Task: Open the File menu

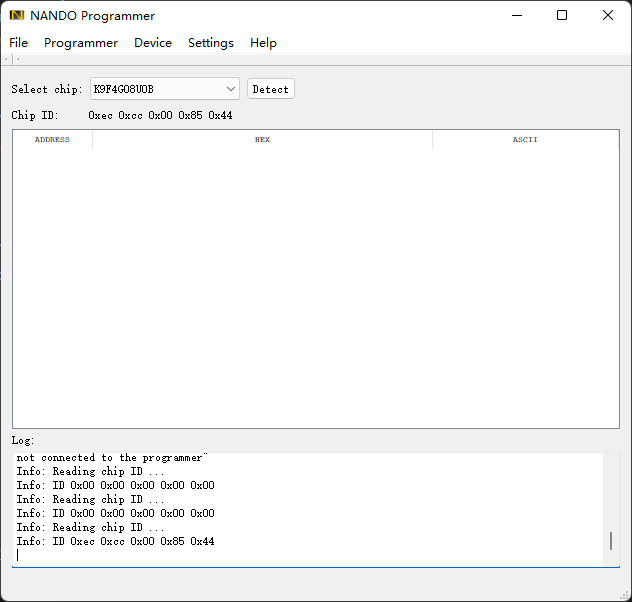Action: (x=19, y=43)
